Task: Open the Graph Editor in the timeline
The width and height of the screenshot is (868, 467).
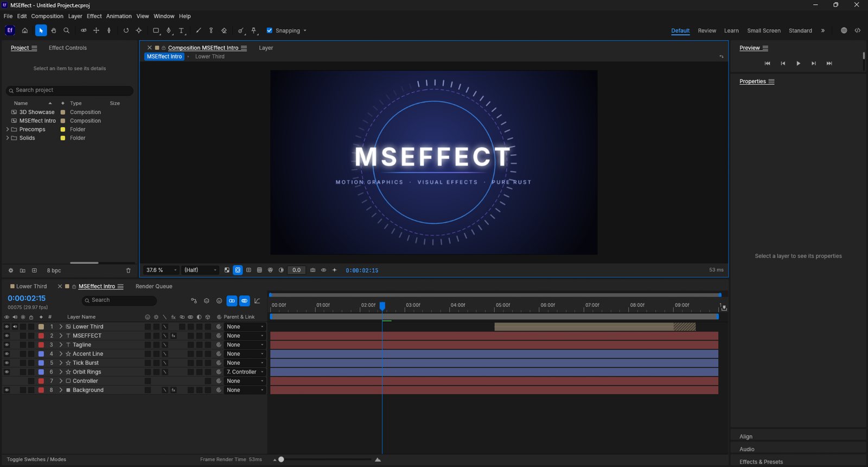Action: tap(257, 301)
